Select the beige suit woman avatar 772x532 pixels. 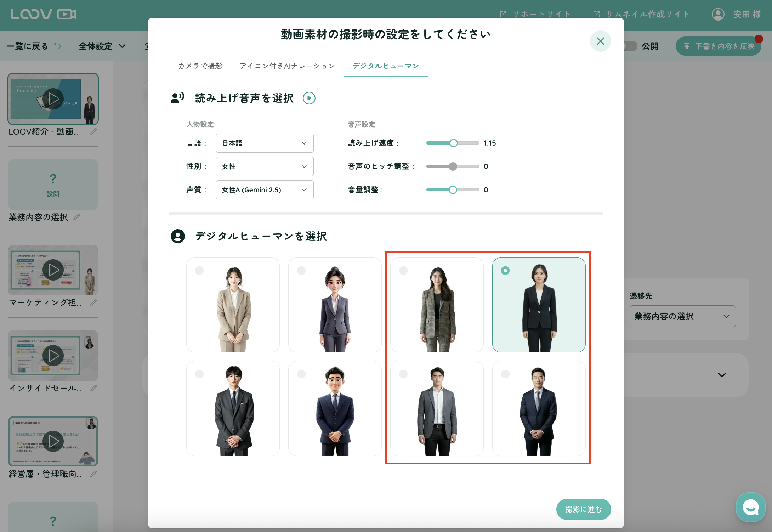click(233, 305)
